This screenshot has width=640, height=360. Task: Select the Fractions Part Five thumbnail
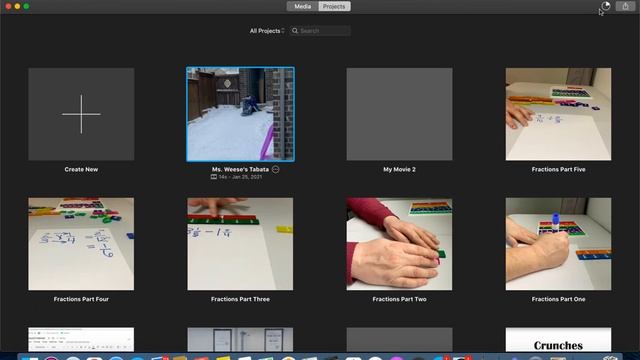click(558, 114)
